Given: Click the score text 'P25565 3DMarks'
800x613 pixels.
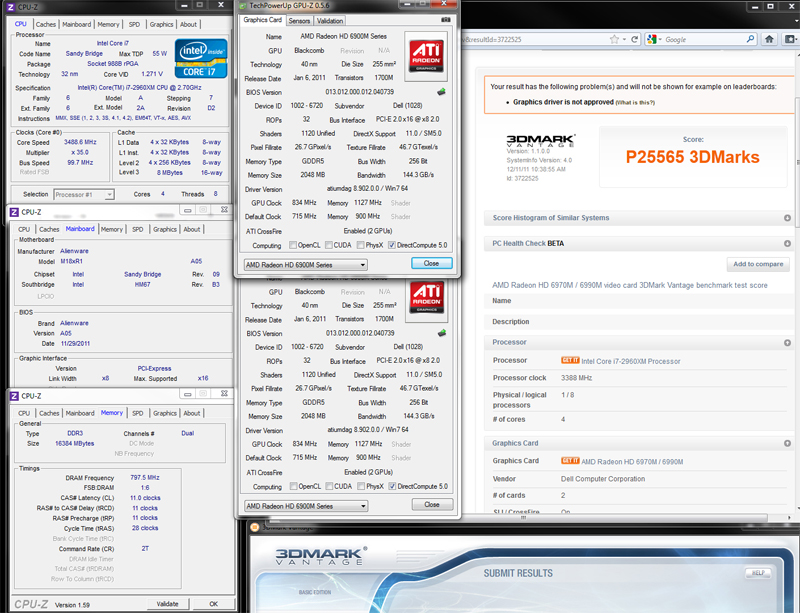Looking at the screenshot, I should coord(692,157).
